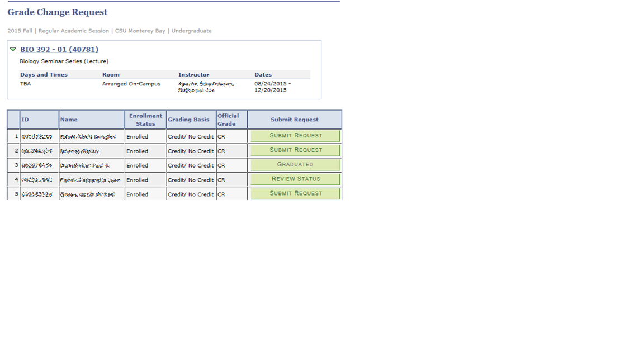Screen dimensions: 644x362
Task: Click Submit Request for student in row 5
Action: point(295,193)
